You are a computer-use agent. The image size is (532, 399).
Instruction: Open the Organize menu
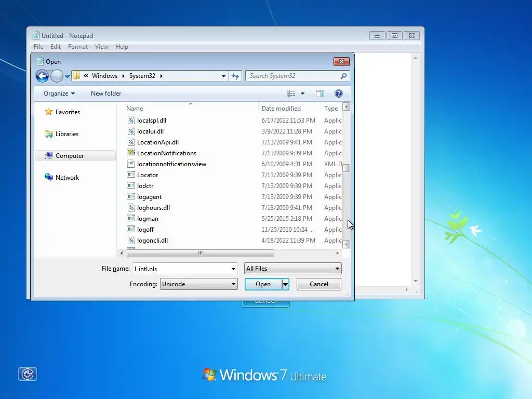click(x=59, y=94)
